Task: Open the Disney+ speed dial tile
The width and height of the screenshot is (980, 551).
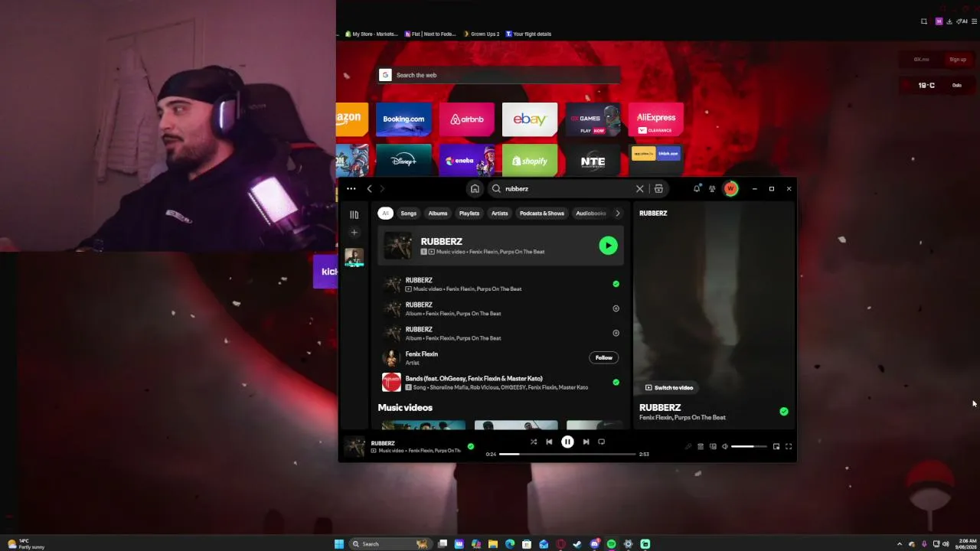Action: (x=403, y=161)
